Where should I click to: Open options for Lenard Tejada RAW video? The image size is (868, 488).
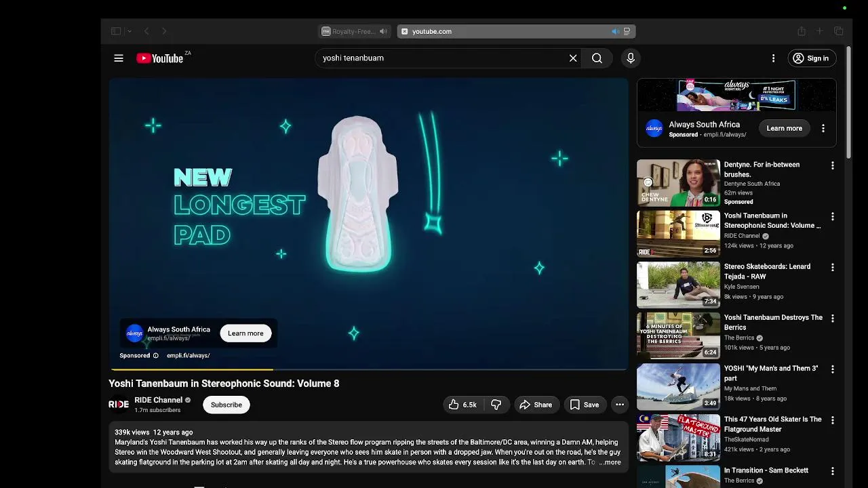pos(833,267)
